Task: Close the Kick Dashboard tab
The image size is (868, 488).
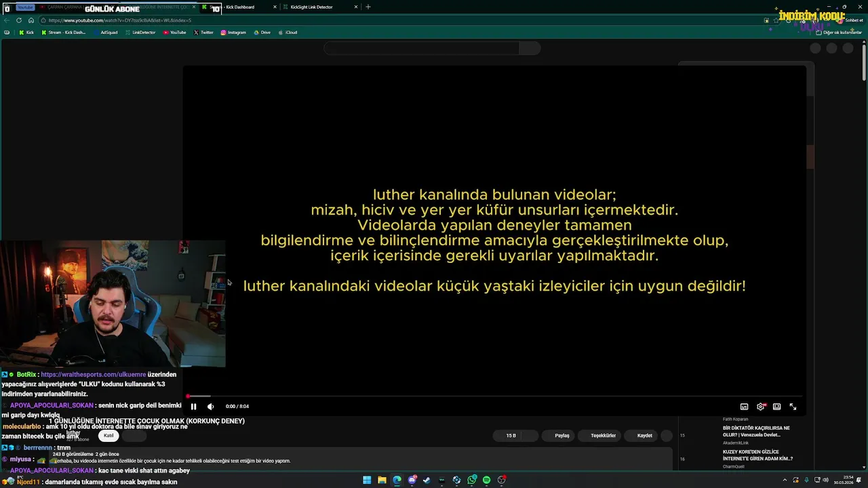Action: click(275, 7)
